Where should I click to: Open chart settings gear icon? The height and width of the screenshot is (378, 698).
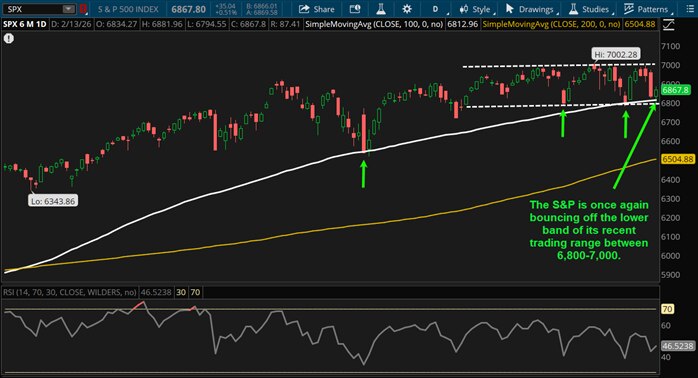[407, 9]
